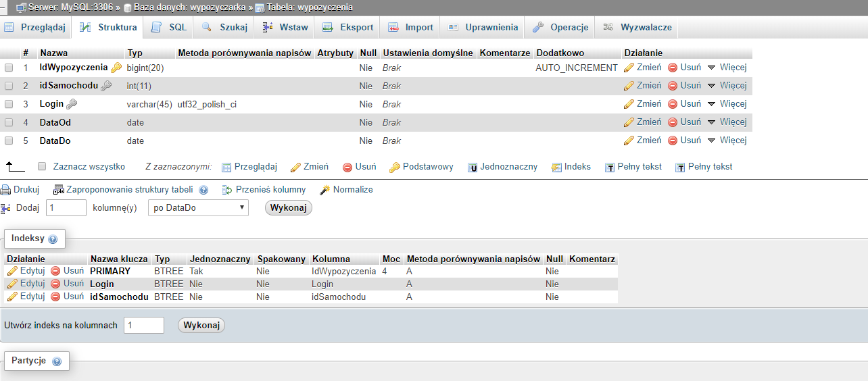
Task: Click the grey key icon beside Login column
Action: (72, 104)
